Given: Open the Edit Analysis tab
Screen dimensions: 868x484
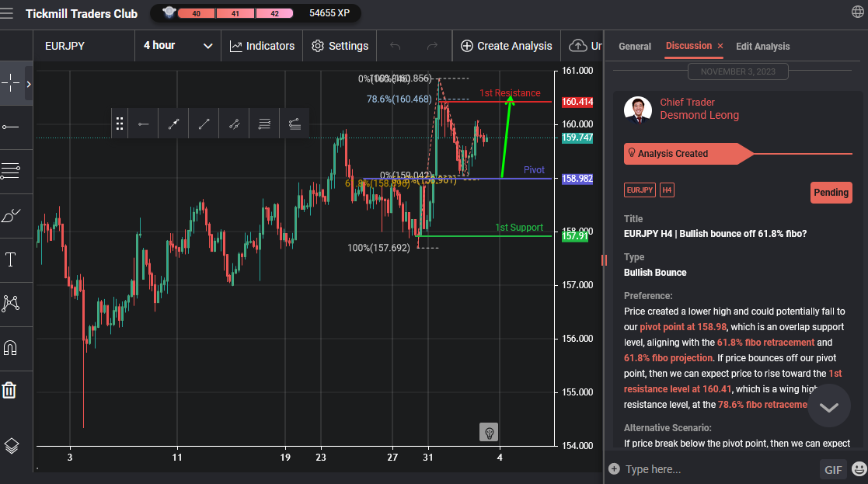Looking at the screenshot, I should pos(763,47).
